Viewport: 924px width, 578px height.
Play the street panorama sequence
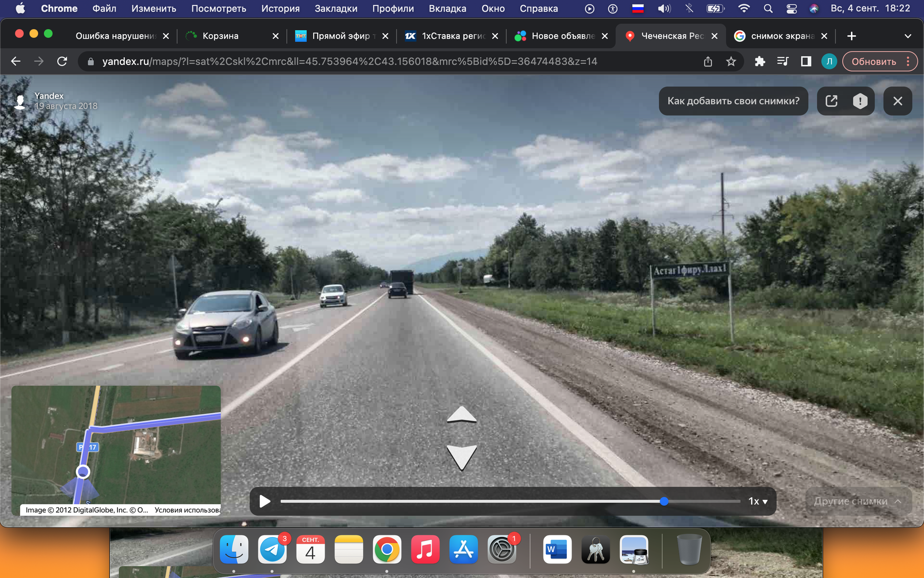click(264, 501)
